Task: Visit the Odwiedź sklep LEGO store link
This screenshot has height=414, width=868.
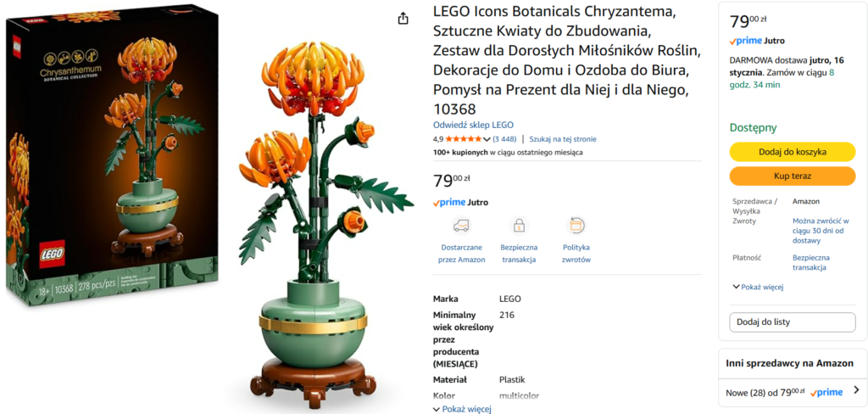Action: click(x=473, y=125)
